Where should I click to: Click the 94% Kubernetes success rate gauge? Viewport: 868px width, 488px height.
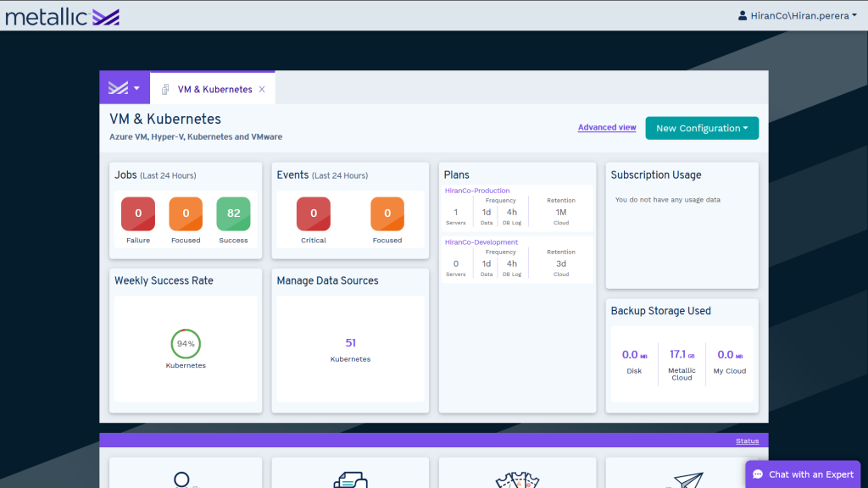(186, 344)
